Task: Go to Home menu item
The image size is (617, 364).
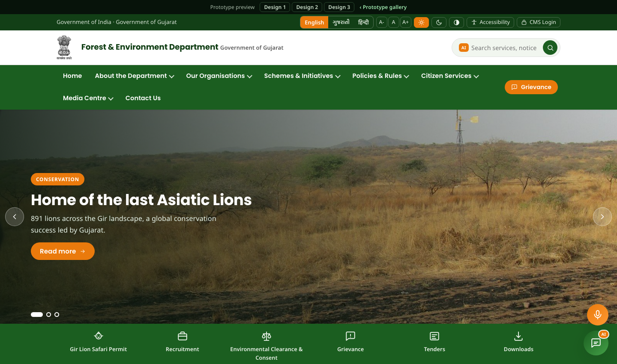Action: (72, 76)
